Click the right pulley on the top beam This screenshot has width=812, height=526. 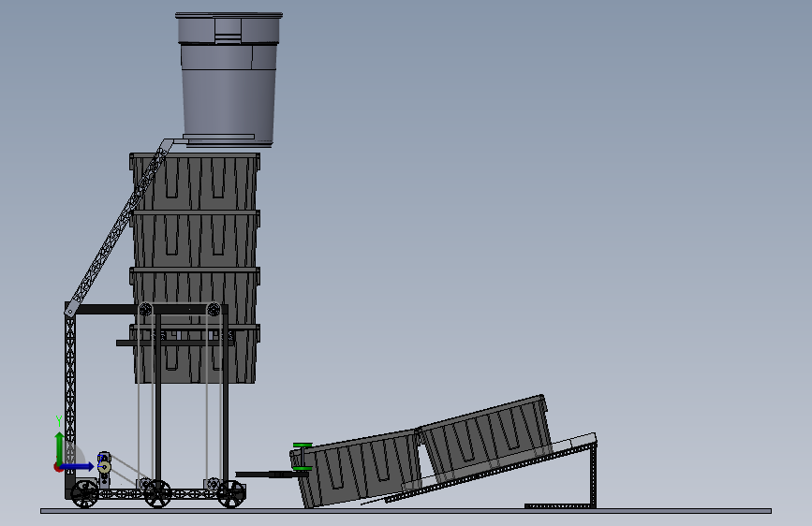(x=214, y=310)
